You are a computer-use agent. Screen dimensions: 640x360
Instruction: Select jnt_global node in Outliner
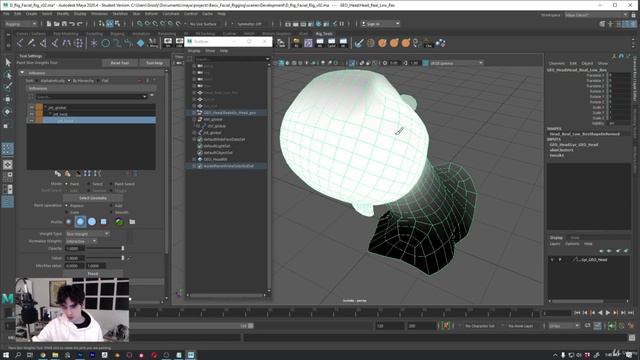[x=212, y=133]
